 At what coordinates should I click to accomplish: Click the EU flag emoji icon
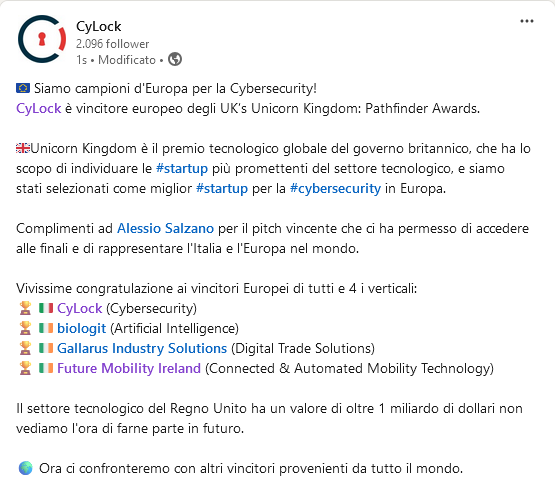[23, 88]
